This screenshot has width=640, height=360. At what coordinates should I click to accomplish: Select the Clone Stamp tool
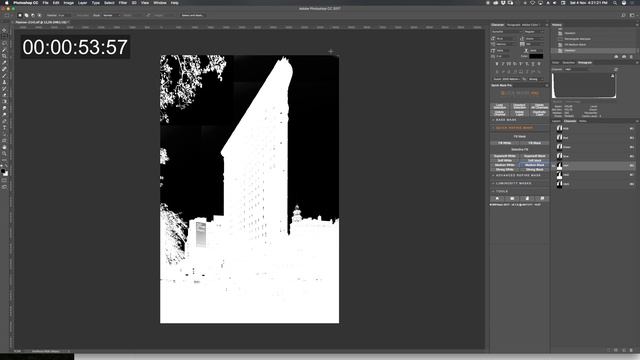tap(4, 82)
